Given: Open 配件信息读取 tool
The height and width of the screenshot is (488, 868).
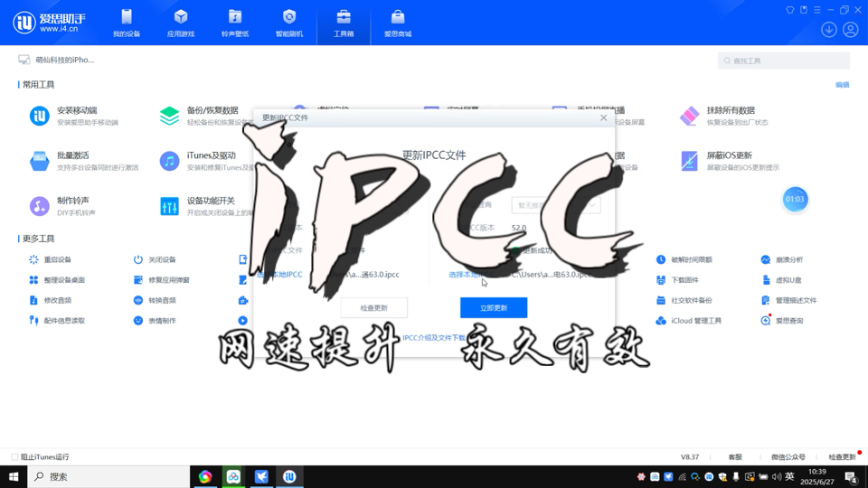Looking at the screenshot, I should pos(57,320).
